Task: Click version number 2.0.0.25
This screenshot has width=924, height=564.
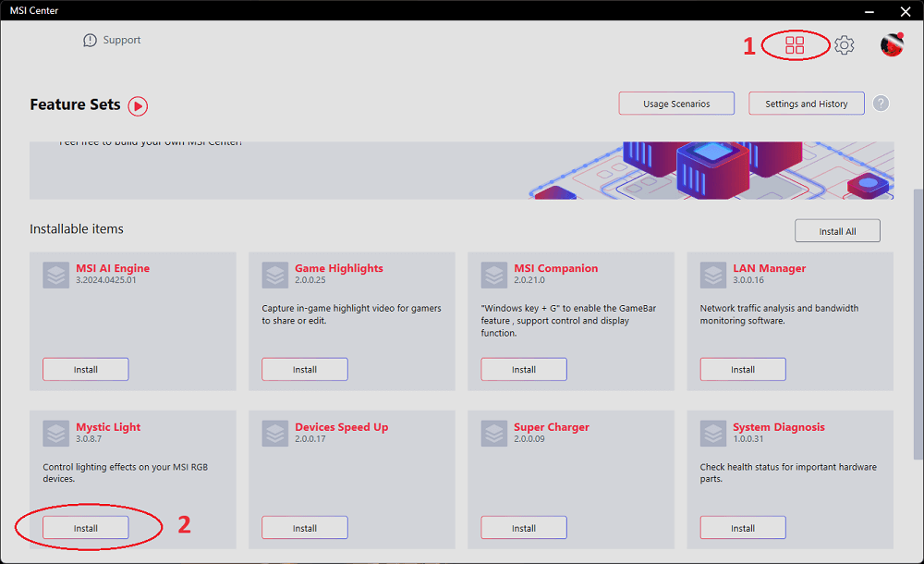Action: click(x=310, y=280)
